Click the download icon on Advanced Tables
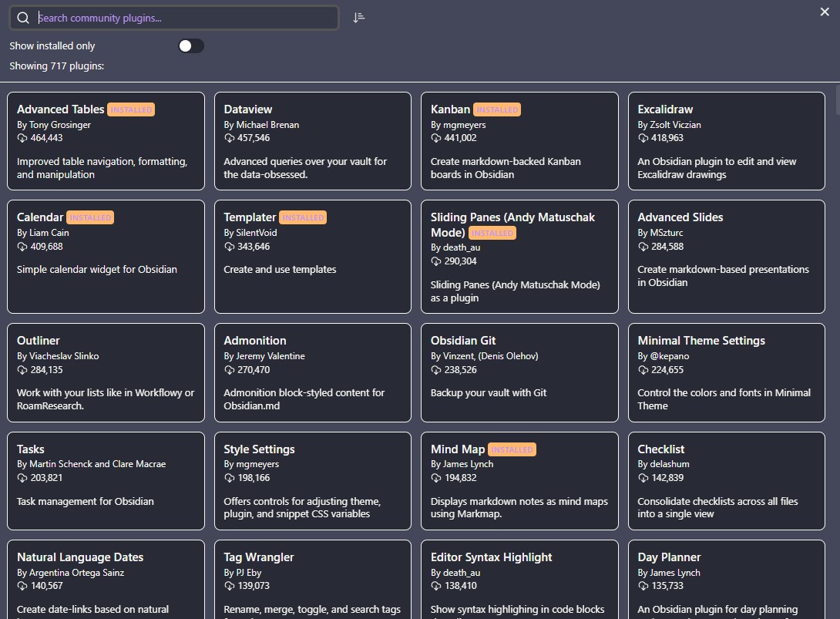 click(x=22, y=138)
